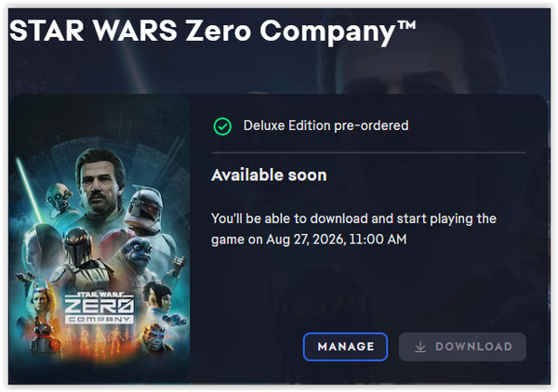558x392 pixels.
Task: Click the greyed-out DOWNLOAD button
Action: pos(462,346)
